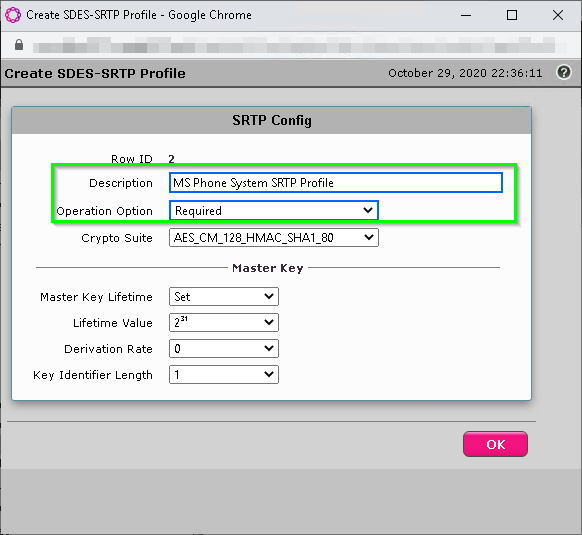Click the Operation Option dropdown chevron arrow
Viewport: 582px width, 535px height.
pos(368,210)
